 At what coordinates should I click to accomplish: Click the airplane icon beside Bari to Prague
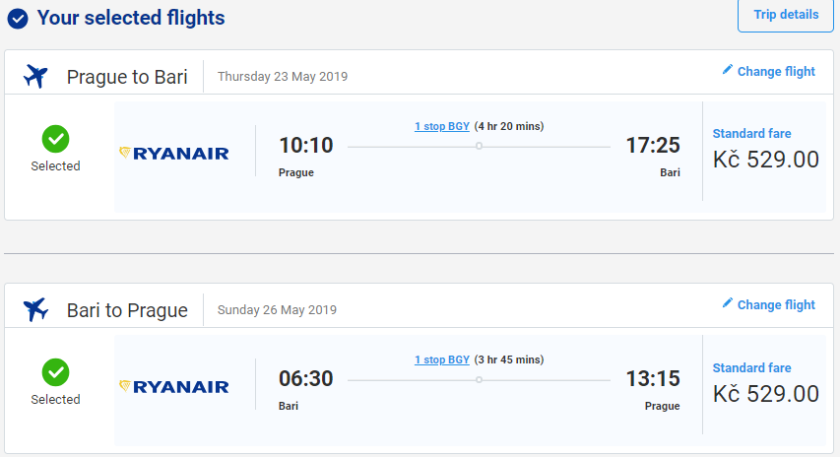click(36, 309)
